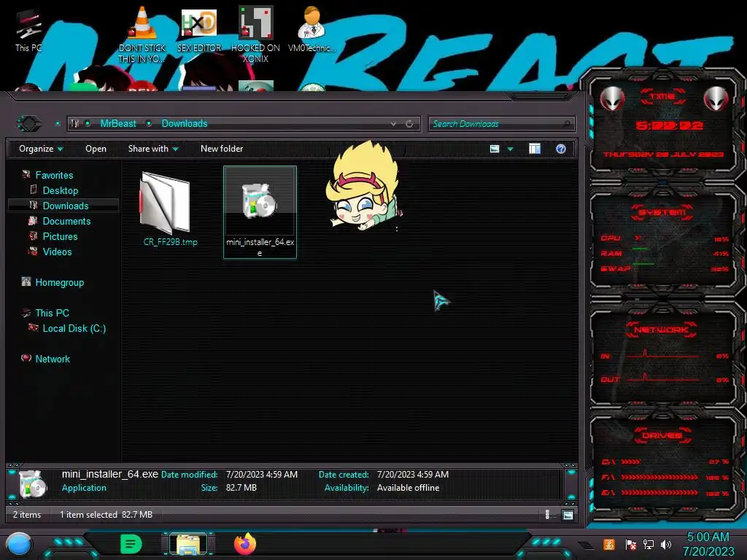Viewport: 747px width, 560px height.
Task: Open the Organize dropdown menu
Action: point(41,149)
